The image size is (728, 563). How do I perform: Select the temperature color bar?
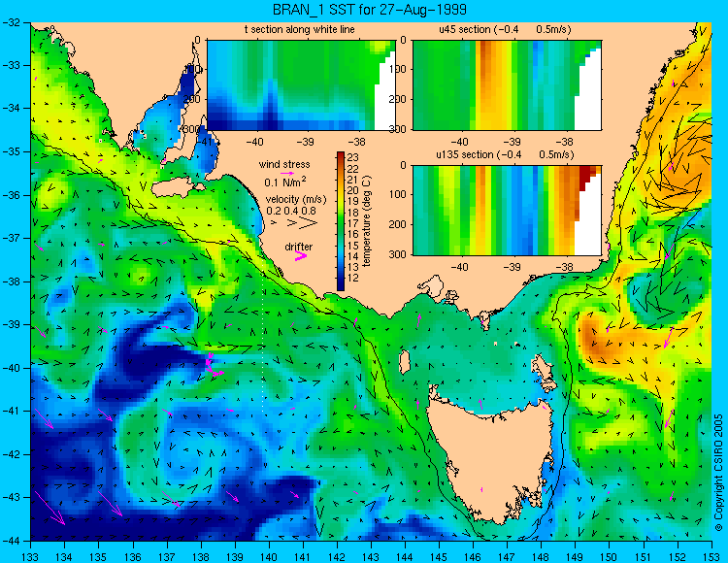341,221
